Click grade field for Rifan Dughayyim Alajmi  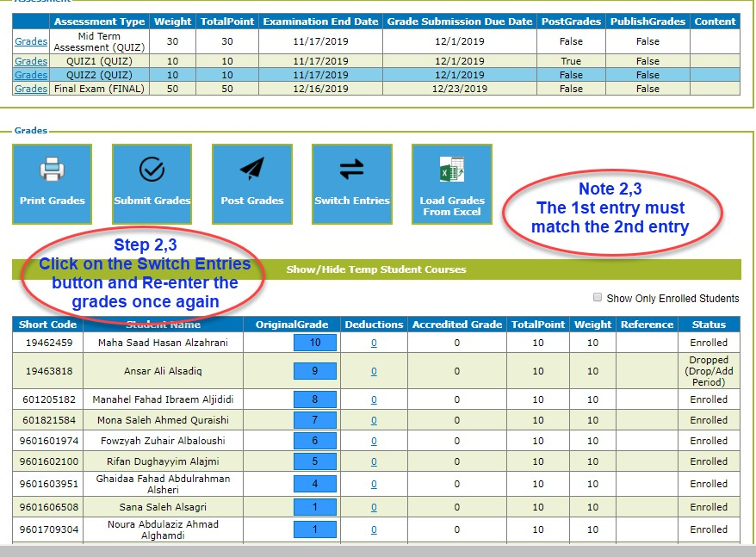(315, 461)
